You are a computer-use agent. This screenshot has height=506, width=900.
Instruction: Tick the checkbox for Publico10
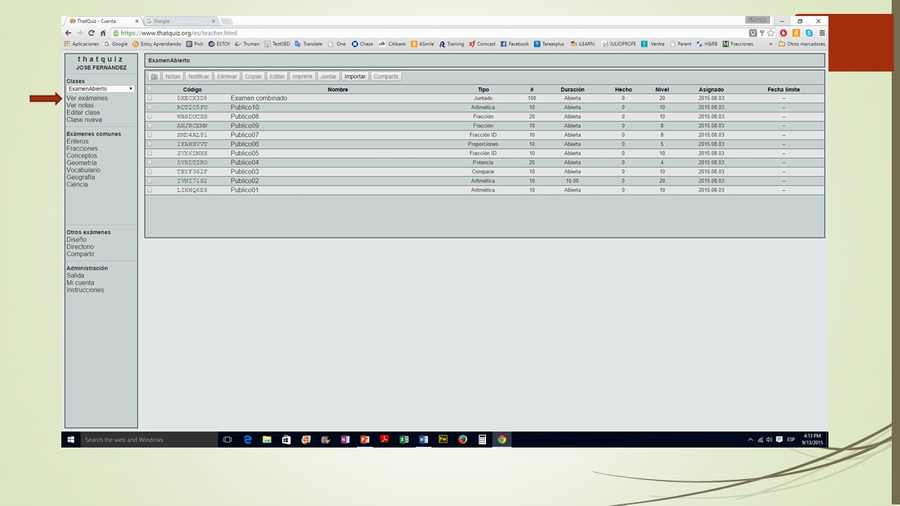[x=150, y=107]
